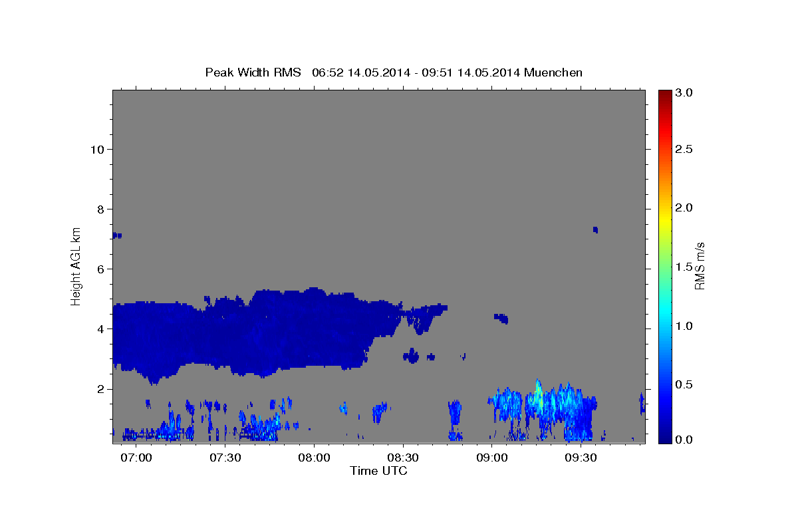798x532 pixels.
Task: Click the colorbar value 2.5
Action: (x=685, y=149)
